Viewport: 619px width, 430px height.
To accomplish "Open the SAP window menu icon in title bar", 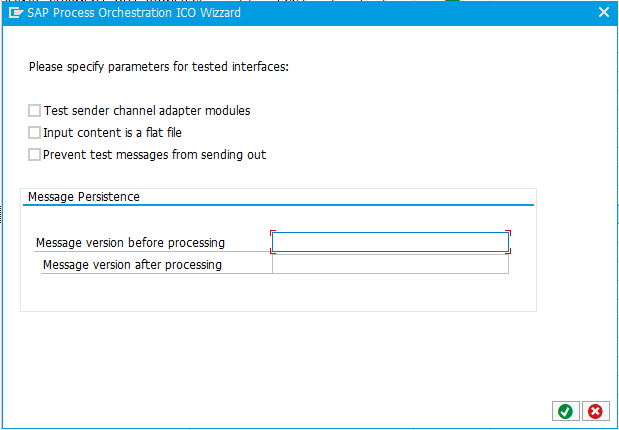I will pos(16,13).
